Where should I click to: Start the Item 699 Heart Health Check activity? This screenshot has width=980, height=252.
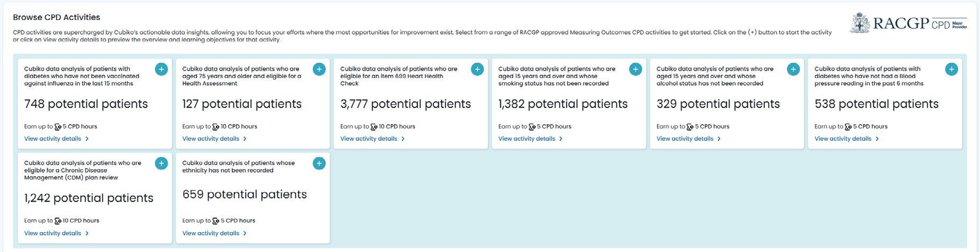click(477, 69)
